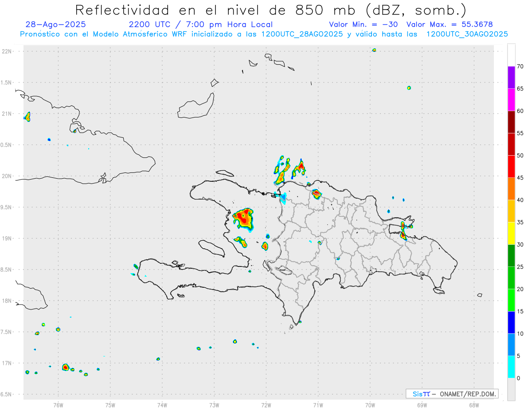532x411 pixels.
Task: Click the colorbar tick label '45'
Action: (x=520, y=178)
